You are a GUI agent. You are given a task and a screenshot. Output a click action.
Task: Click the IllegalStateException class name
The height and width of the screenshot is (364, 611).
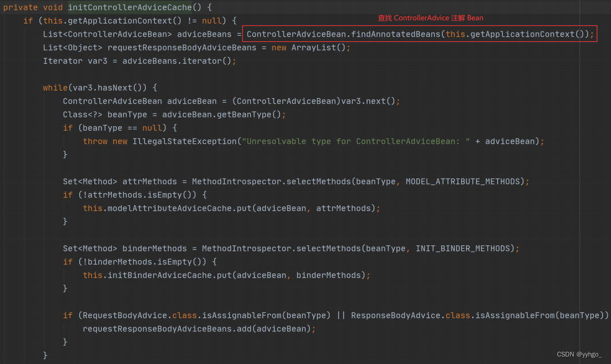tap(184, 142)
